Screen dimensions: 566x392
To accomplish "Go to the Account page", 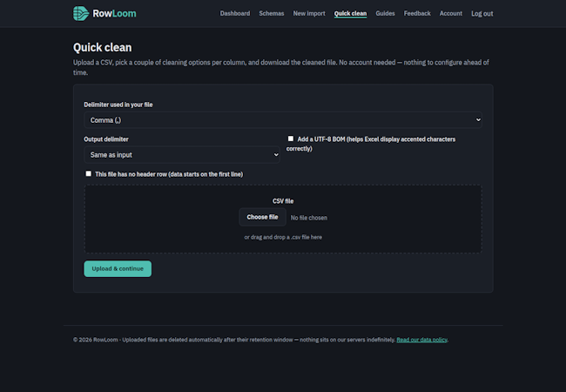I will (x=451, y=13).
